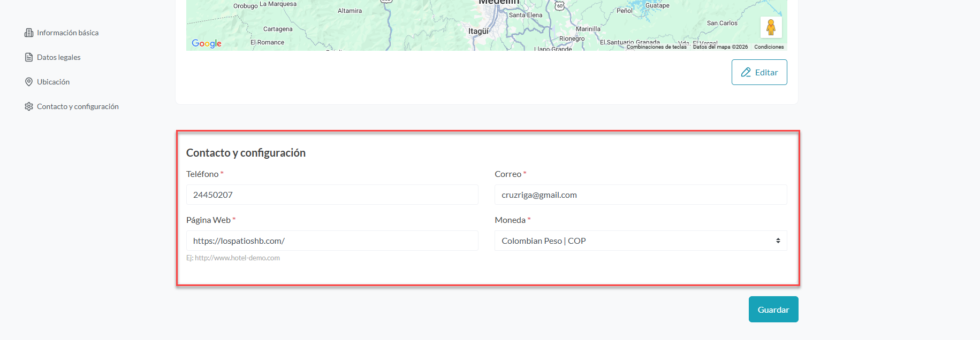Save changes with the Guardar button
Screen dimensions: 980x340
773,310
